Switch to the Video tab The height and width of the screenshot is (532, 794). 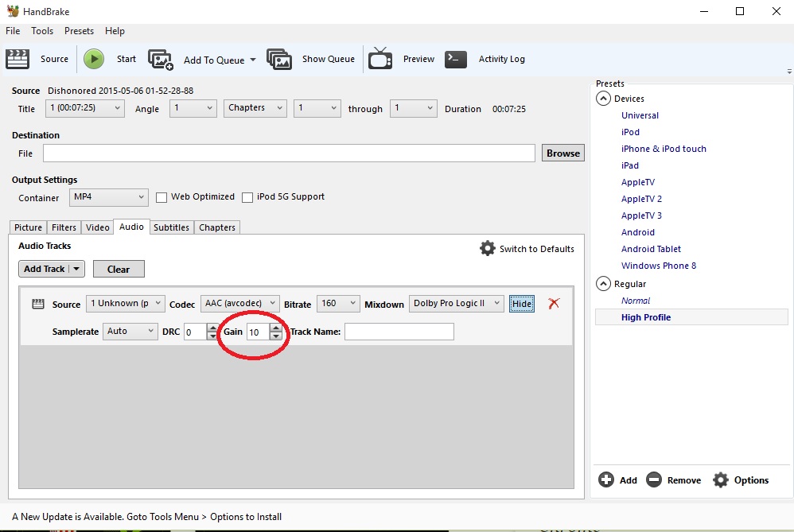pyautogui.click(x=98, y=227)
